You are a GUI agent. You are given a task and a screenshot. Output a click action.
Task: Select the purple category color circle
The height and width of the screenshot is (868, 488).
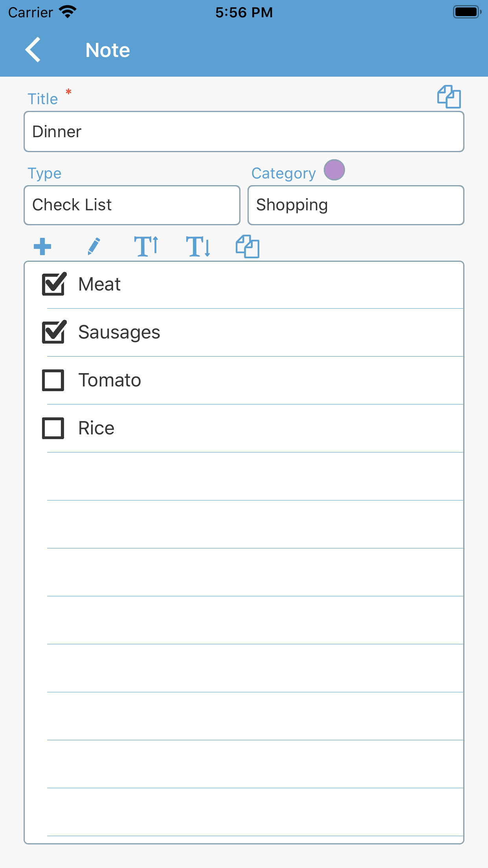[334, 170]
